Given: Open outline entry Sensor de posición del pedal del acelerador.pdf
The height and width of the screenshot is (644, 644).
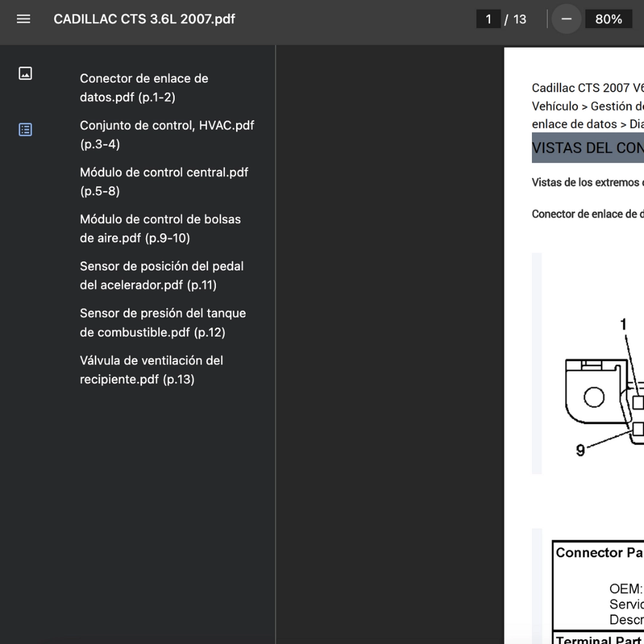Looking at the screenshot, I should tap(162, 275).
